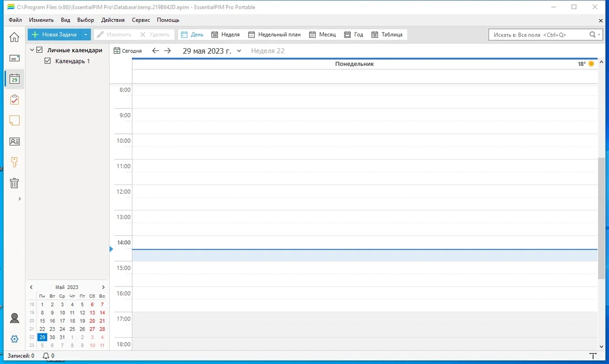Viewport: 609px width, 364px height.
Task: Open the Trash bin in the sidebar
Action: coord(14,183)
